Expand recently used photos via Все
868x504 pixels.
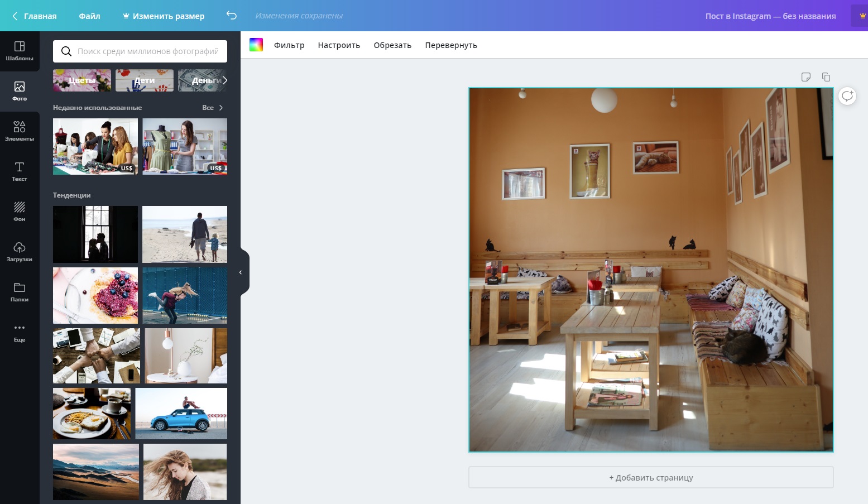pos(212,108)
